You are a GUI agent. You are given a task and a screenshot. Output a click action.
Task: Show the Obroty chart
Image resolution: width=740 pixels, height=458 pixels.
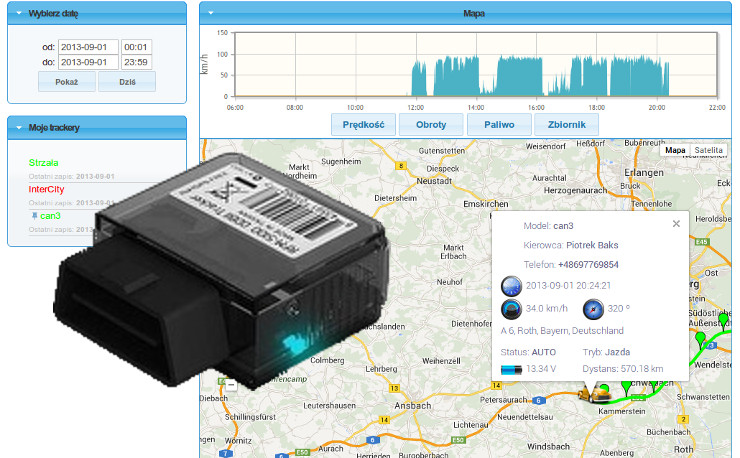(x=431, y=125)
